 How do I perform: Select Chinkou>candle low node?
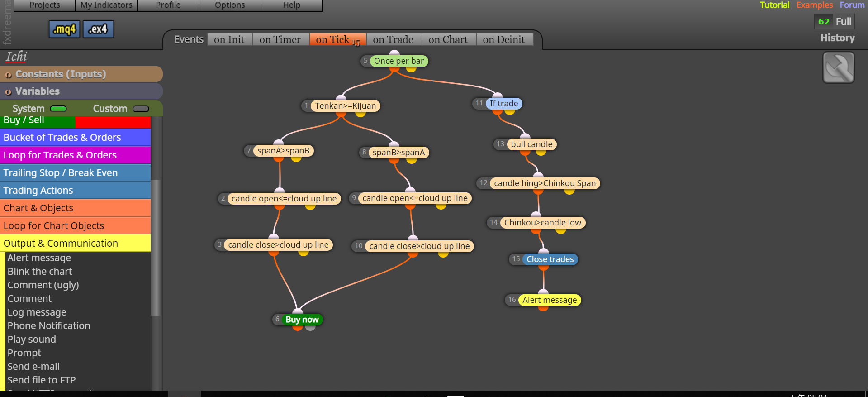click(x=542, y=223)
